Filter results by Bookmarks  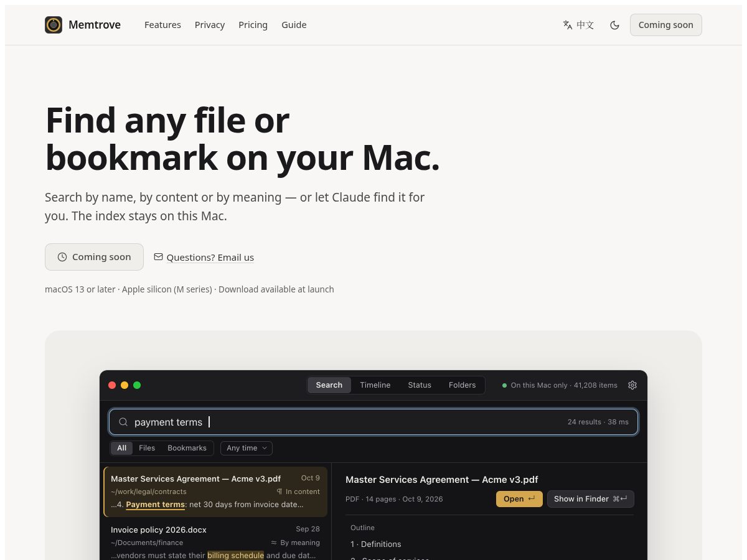[187, 448]
